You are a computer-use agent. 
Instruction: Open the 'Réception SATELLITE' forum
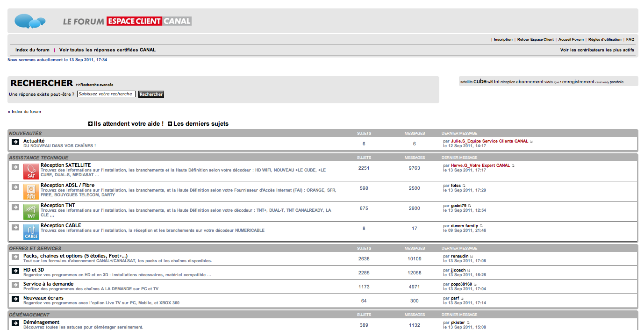tap(65, 165)
